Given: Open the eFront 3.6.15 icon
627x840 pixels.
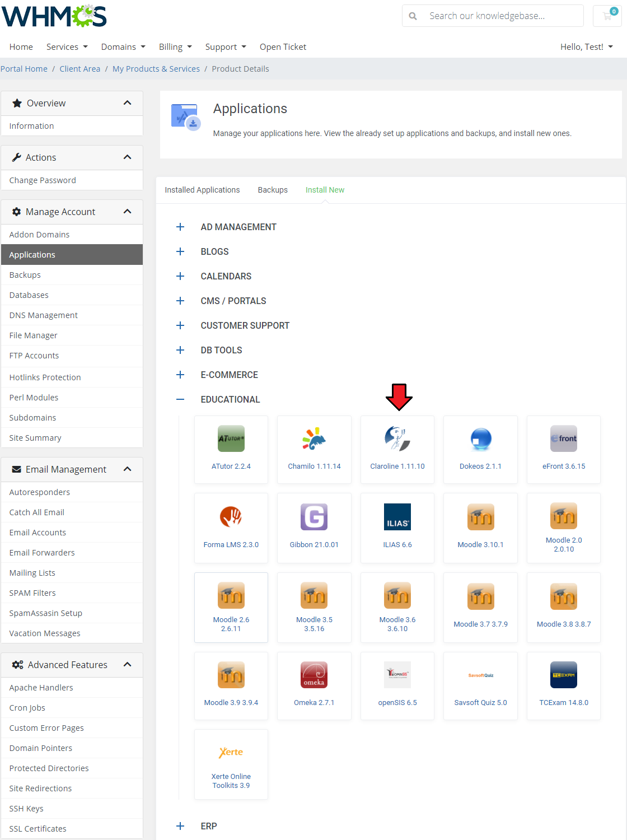Looking at the screenshot, I should coord(564,438).
